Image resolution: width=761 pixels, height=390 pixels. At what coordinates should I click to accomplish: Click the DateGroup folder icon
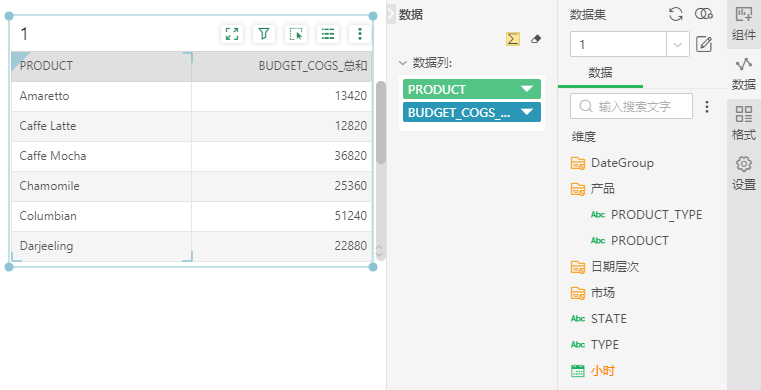pyautogui.click(x=578, y=163)
